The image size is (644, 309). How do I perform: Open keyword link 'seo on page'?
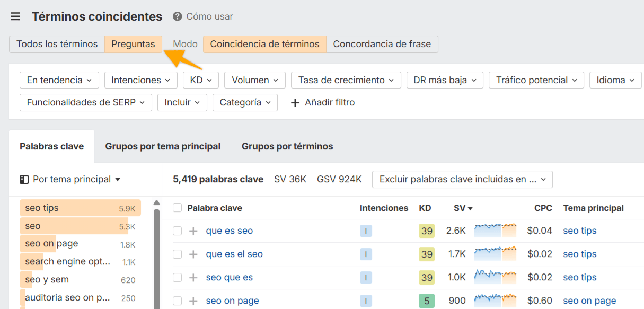click(x=233, y=301)
